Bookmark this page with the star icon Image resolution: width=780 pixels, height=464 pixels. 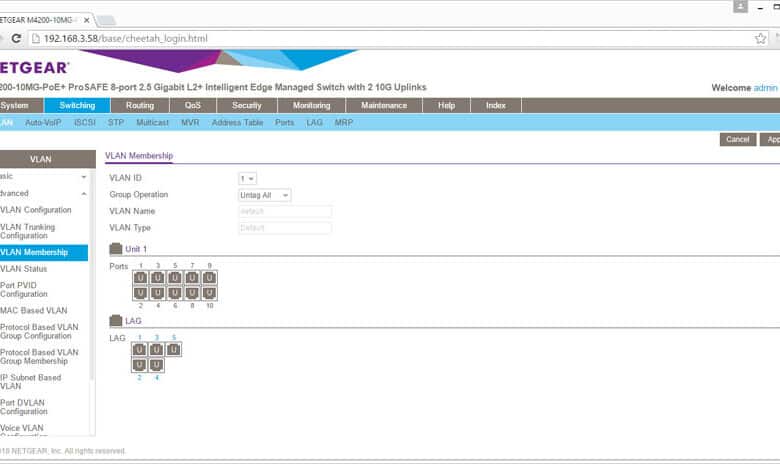[760, 38]
